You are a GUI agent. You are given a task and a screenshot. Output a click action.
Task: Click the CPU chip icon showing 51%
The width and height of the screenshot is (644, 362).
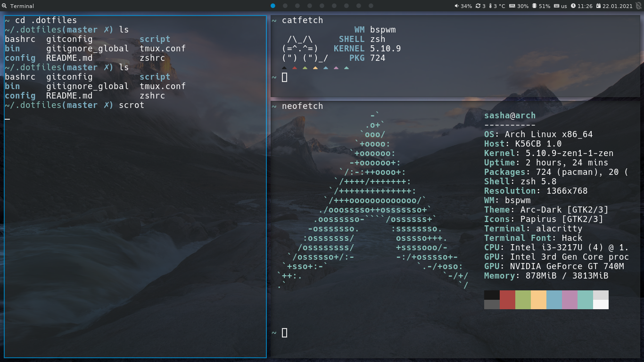tap(534, 6)
